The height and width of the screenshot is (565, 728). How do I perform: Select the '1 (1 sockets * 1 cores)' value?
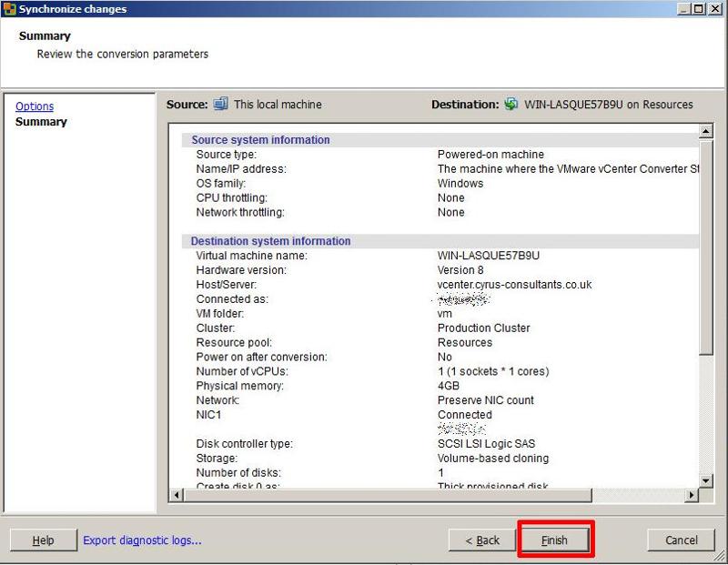(x=493, y=371)
